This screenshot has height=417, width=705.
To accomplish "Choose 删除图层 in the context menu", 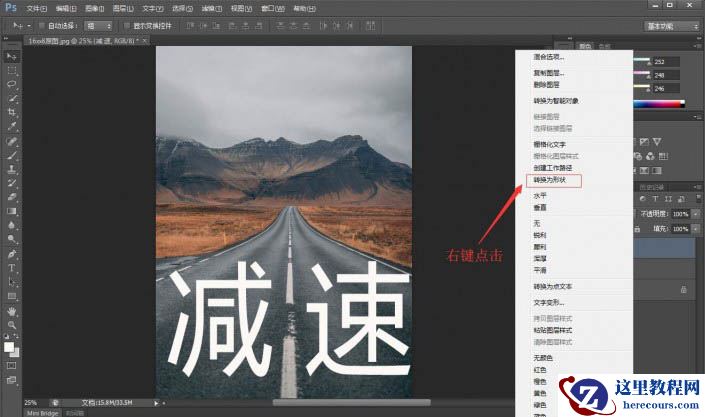I will click(x=547, y=85).
